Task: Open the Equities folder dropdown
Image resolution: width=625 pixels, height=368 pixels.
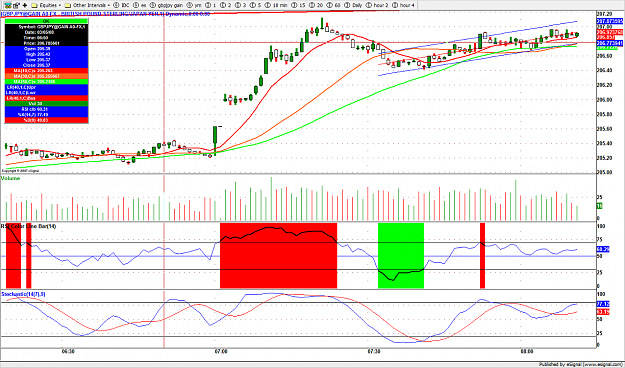Action: pos(46,6)
